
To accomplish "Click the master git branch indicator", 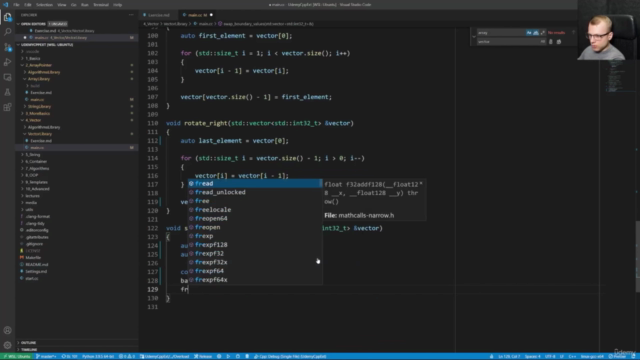I will click(x=46, y=356).
